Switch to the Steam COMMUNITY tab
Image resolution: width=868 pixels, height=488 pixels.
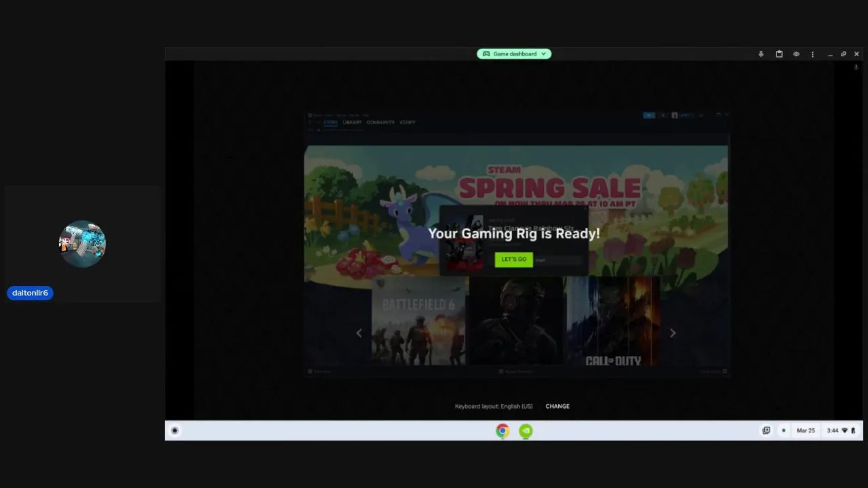pos(380,123)
